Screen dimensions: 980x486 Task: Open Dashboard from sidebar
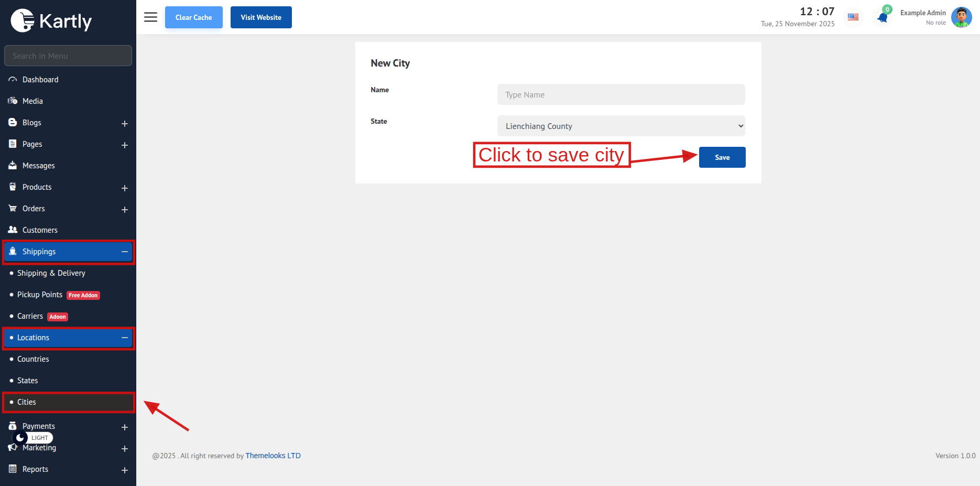(40, 80)
